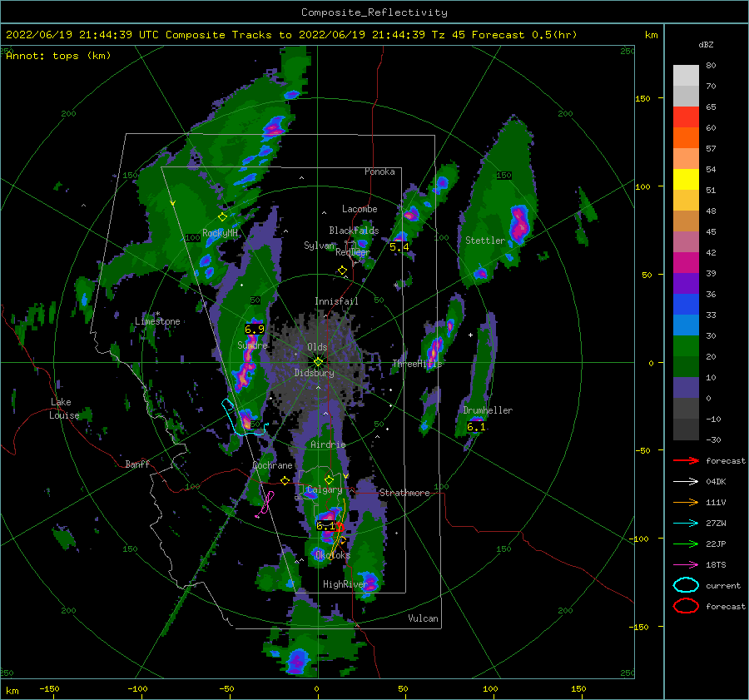Click the Banff label

pyautogui.click(x=137, y=464)
